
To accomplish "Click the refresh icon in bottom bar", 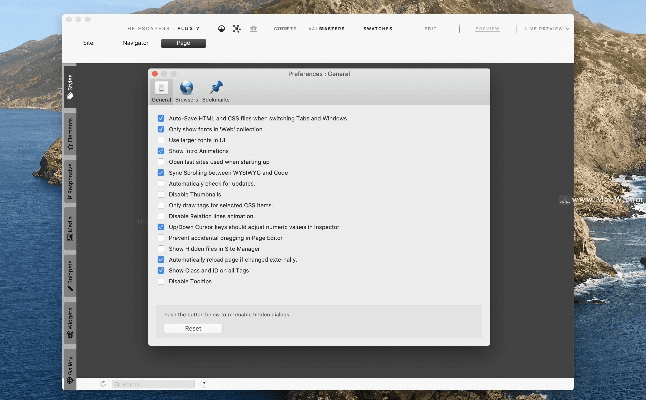I will pyautogui.click(x=103, y=384).
